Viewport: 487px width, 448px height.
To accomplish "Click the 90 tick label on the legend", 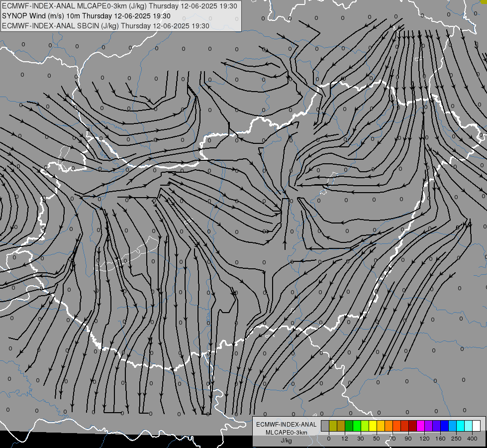I will (x=408, y=439).
